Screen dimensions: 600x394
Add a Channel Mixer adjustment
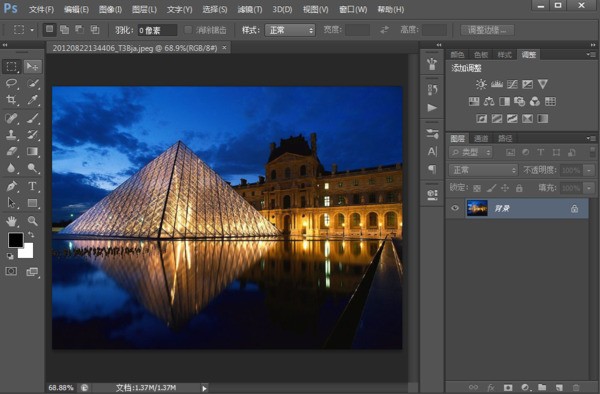tap(535, 101)
